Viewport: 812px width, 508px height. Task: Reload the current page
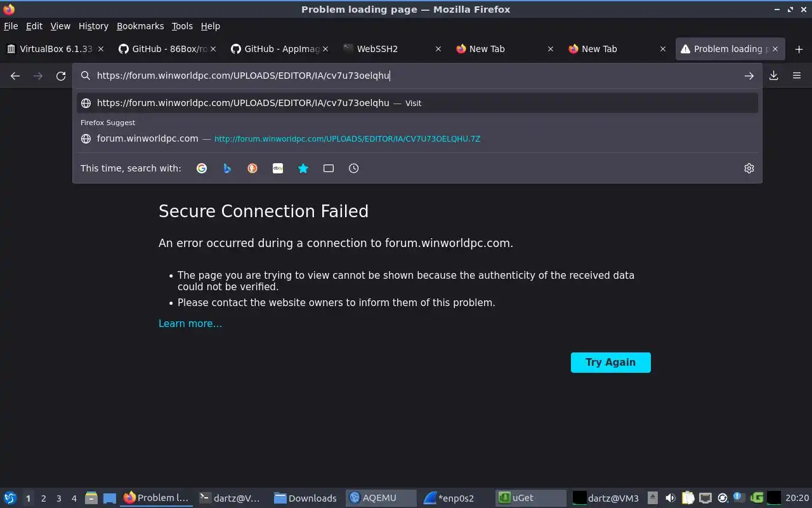click(61, 76)
